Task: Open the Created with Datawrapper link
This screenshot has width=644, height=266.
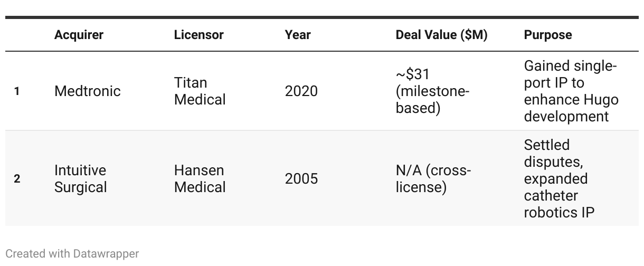Action: 72,254
